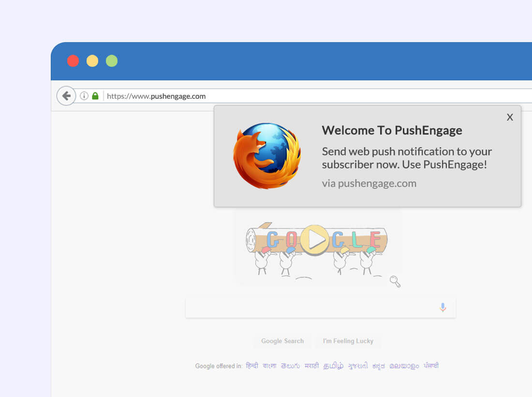Click the green padlock security icon
The image size is (532, 397).
95,96
